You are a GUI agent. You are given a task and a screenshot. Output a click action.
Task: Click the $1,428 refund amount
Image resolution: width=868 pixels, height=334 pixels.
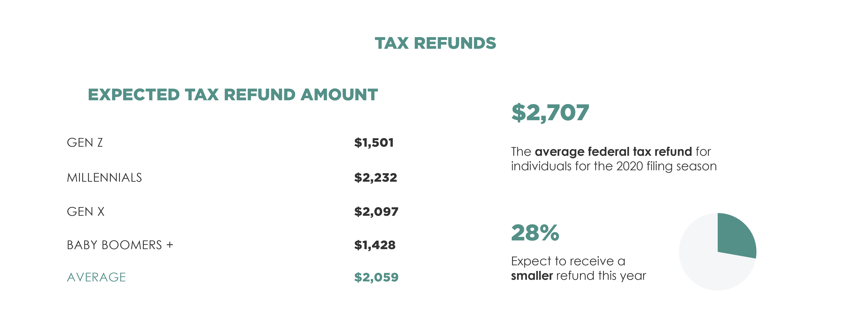(x=375, y=245)
